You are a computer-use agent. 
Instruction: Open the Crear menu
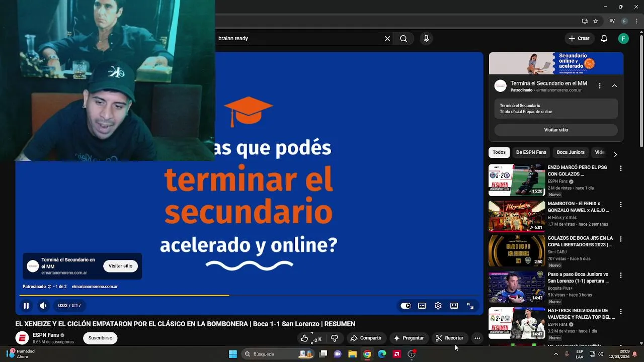(579, 38)
